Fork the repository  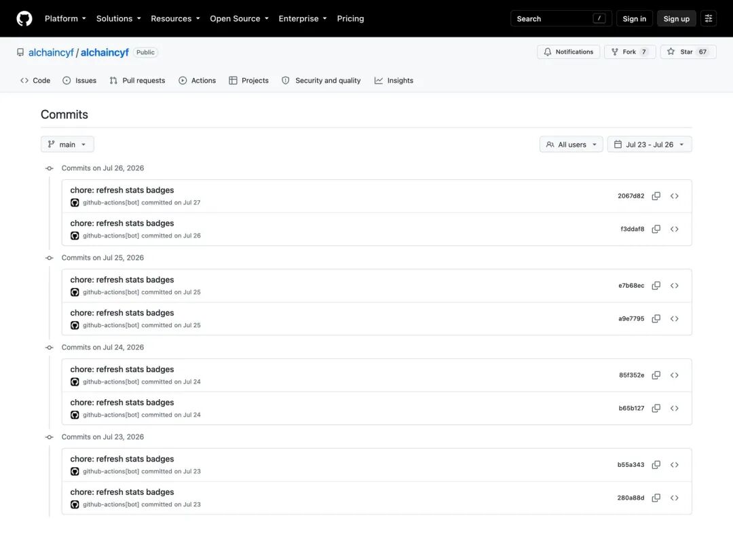pos(630,52)
